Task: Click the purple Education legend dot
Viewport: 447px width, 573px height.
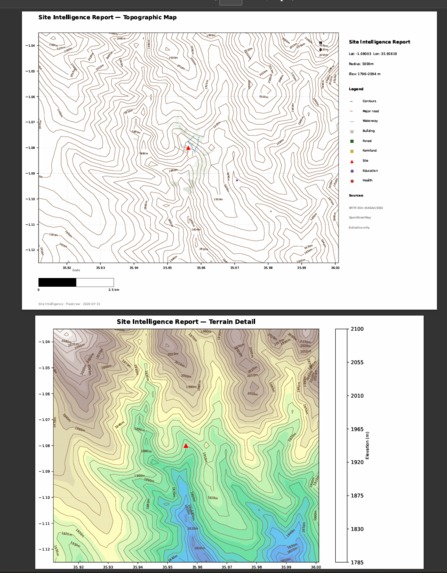Action: click(352, 171)
